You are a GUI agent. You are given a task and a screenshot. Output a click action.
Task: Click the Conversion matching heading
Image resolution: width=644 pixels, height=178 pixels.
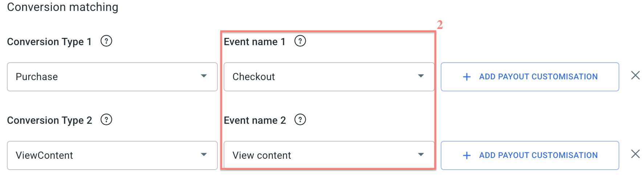63,7
